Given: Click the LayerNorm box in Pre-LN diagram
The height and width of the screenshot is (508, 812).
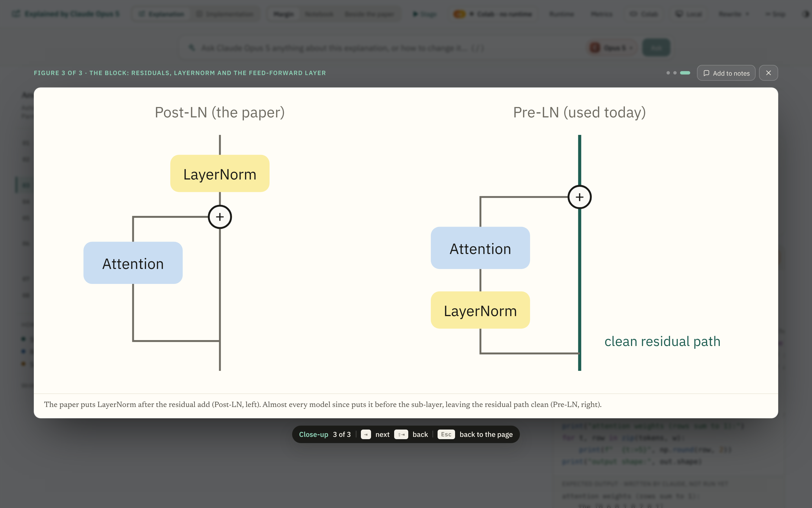Looking at the screenshot, I should [480, 310].
